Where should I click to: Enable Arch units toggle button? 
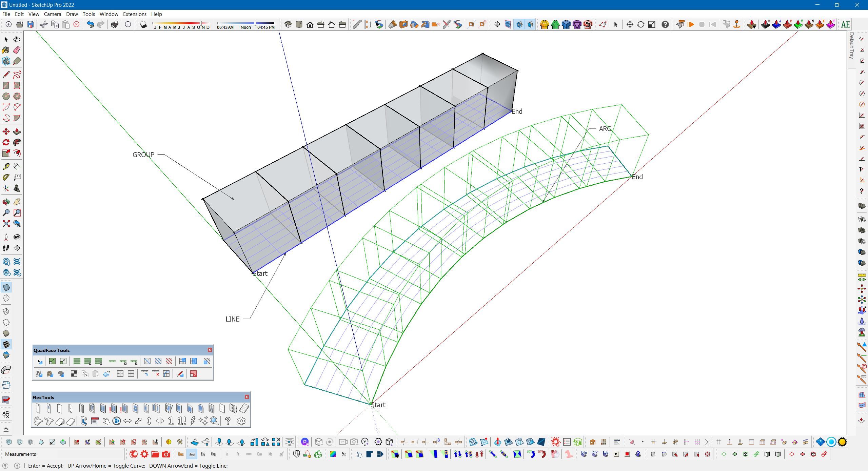[192, 454]
